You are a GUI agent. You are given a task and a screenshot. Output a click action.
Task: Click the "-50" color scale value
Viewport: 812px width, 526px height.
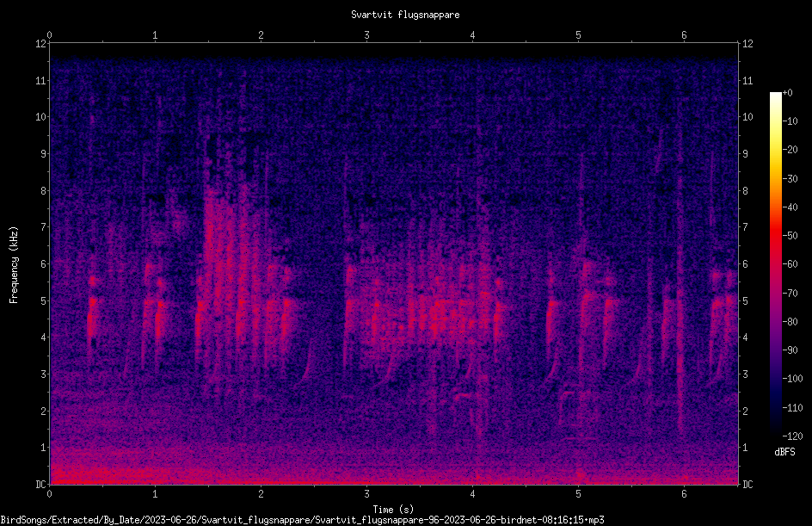pyautogui.click(x=790, y=236)
